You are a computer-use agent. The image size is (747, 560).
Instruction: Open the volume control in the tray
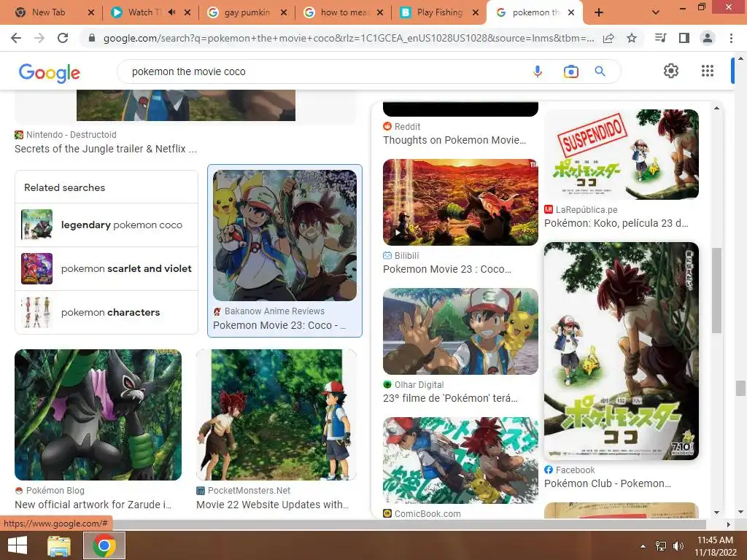click(x=678, y=546)
